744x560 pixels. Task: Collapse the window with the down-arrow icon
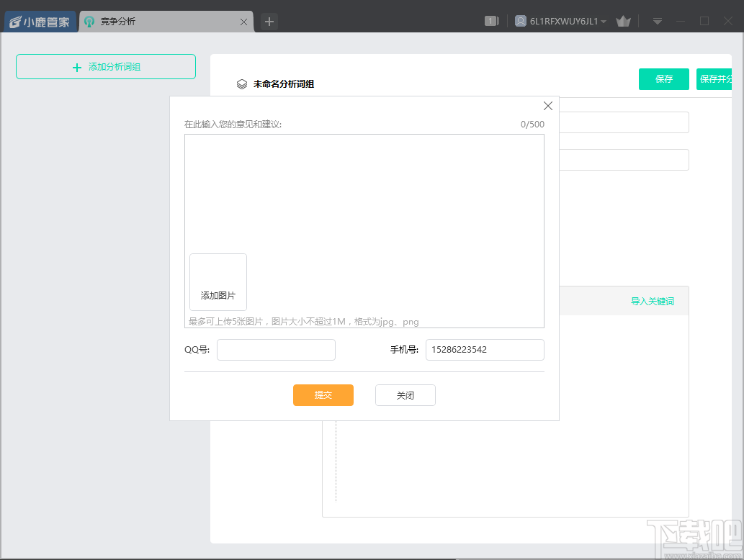(657, 21)
